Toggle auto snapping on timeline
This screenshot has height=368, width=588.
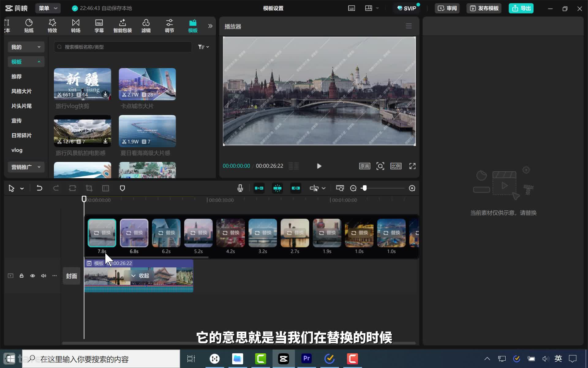277,188
